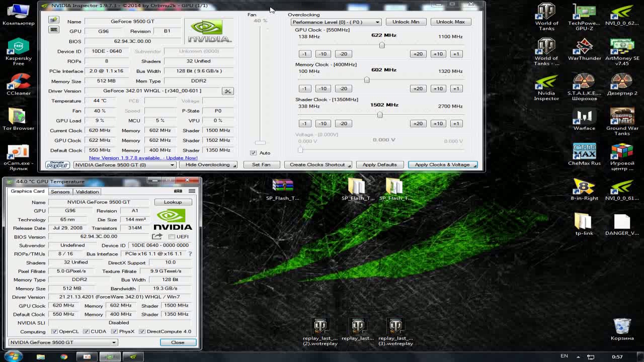Open SP_Flash_T WinRAR archive on desktop
The width and height of the screenshot is (644, 362).
[282, 190]
